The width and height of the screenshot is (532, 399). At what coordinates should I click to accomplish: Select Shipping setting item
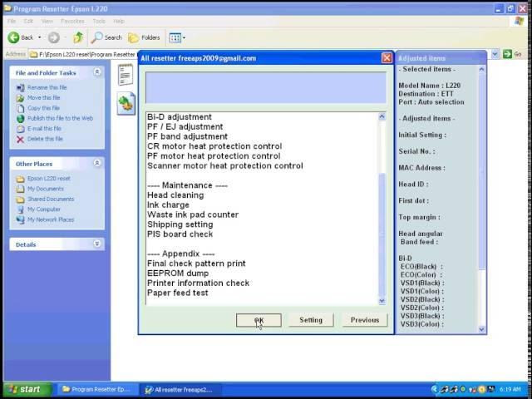click(180, 224)
